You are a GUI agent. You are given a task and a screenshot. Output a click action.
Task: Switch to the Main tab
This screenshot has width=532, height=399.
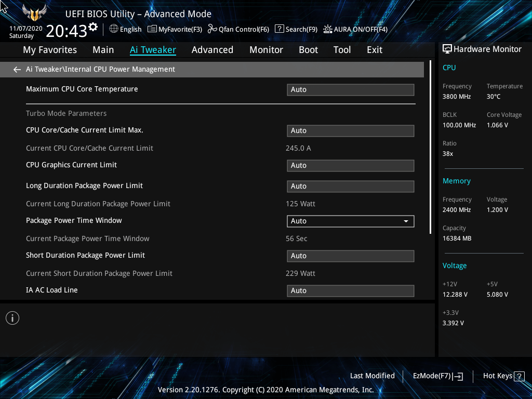[x=103, y=50]
